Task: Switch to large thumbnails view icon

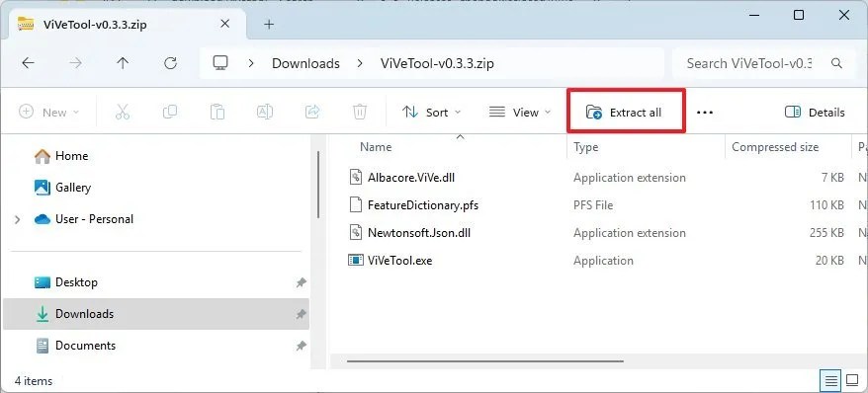Action: (x=852, y=381)
